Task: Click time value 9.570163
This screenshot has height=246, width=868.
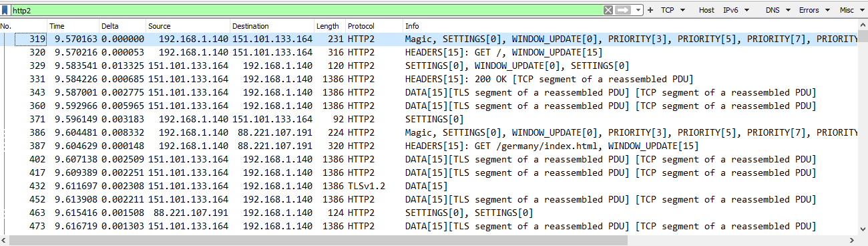Action: (x=75, y=39)
